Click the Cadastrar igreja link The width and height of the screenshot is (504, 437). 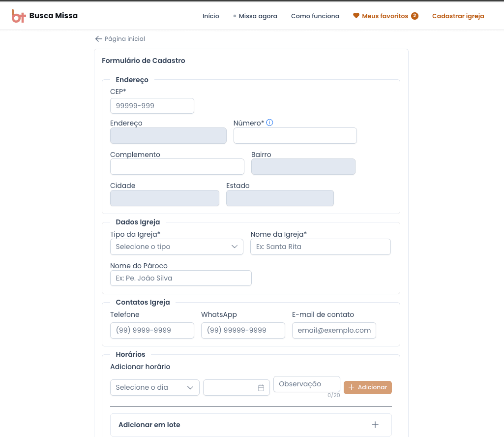click(x=458, y=16)
